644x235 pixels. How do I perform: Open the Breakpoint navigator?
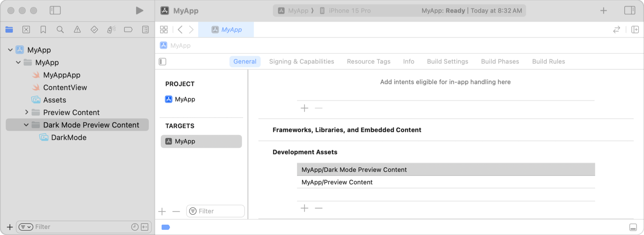pyautogui.click(x=128, y=30)
